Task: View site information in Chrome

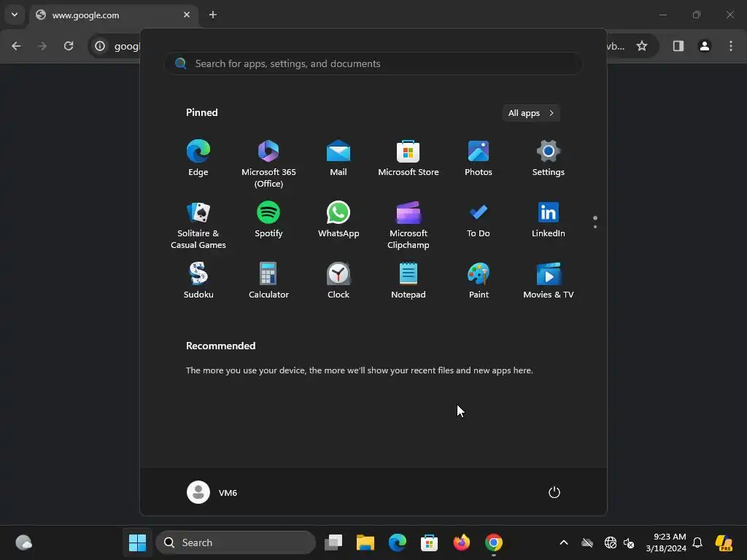Action: coord(99,46)
